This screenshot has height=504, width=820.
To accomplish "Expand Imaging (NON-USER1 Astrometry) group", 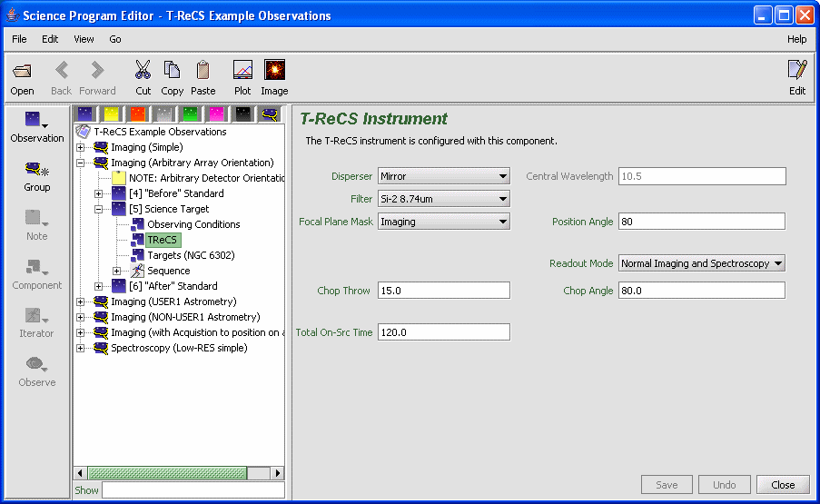I will click(x=81, y=317).
